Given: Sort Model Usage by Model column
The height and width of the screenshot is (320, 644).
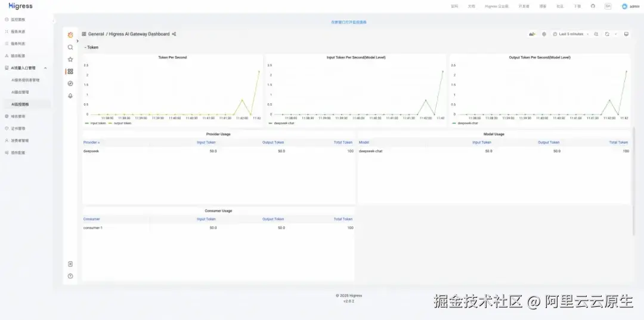Looking at the screenshot, I should click(x=364, y=142).
